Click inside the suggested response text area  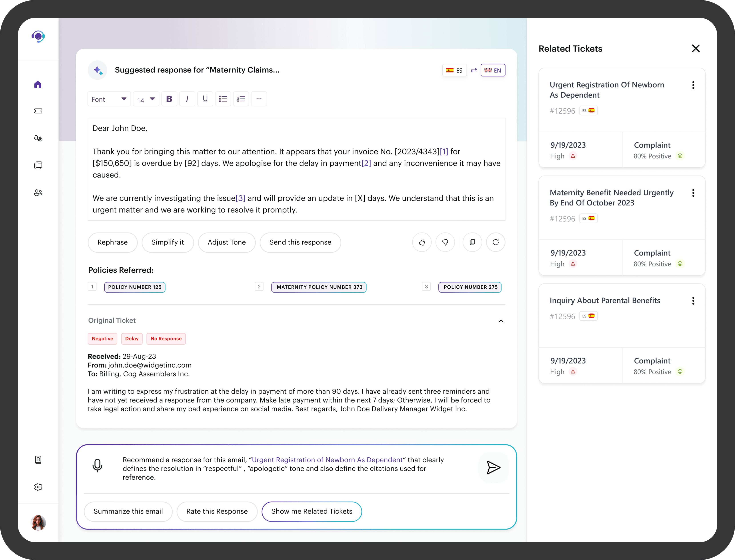tap(296, 169)
